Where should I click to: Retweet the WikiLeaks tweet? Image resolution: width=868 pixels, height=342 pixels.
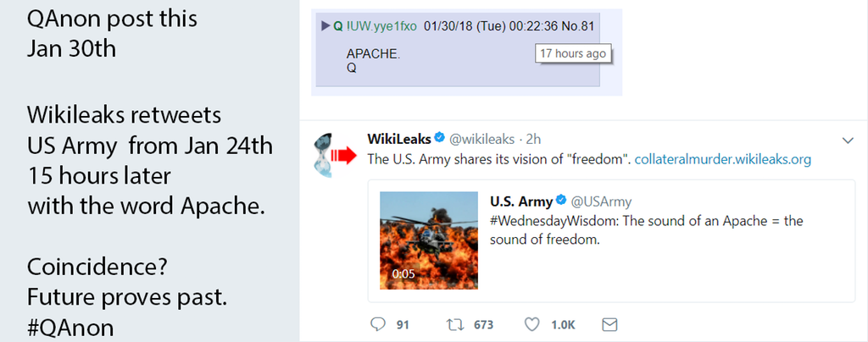[x=454, y=324]
